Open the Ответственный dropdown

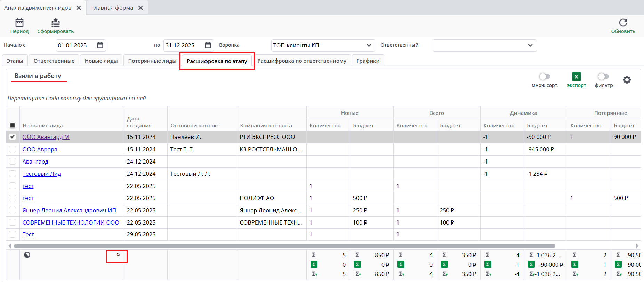click(530, 45)
